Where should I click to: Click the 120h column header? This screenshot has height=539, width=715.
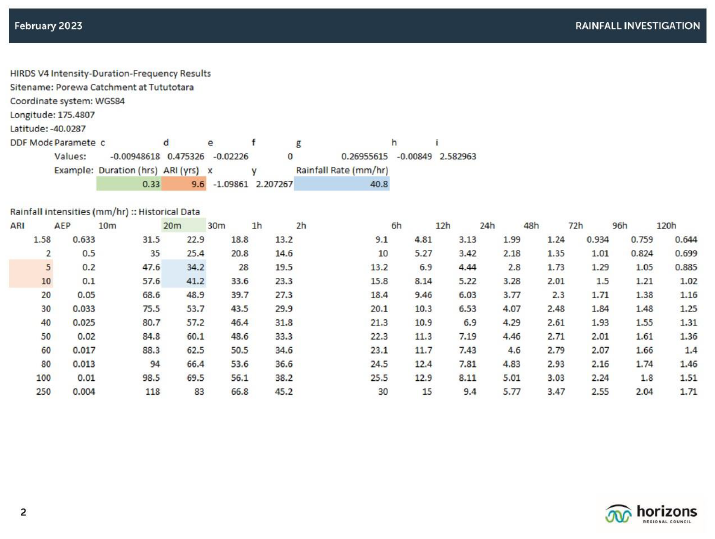point(666,226)
